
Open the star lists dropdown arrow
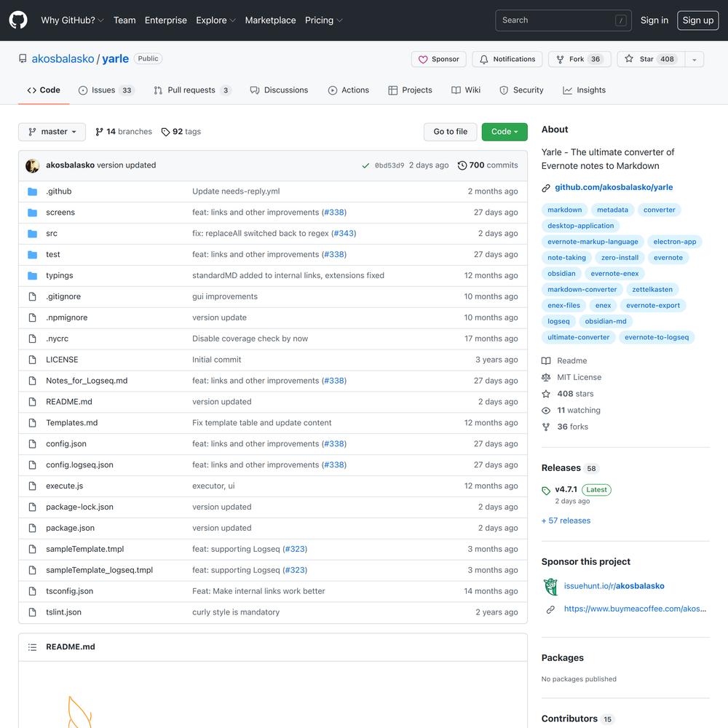click(x=695, y=60)
